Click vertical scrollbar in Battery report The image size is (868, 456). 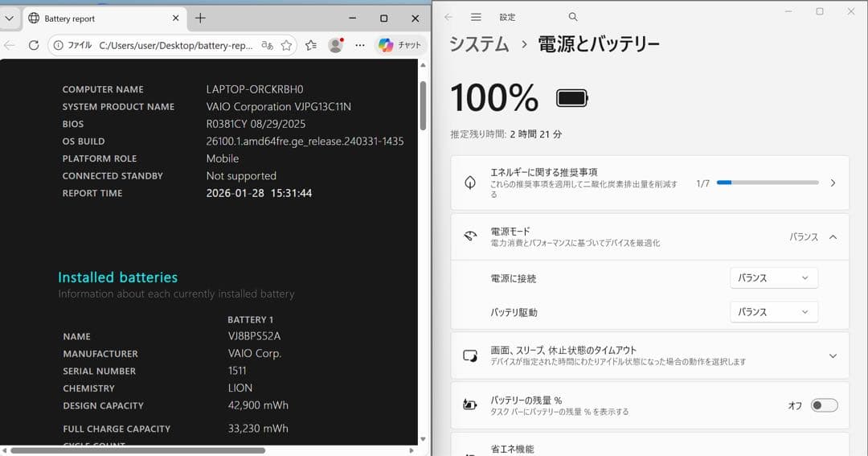(x=423, y=105)
